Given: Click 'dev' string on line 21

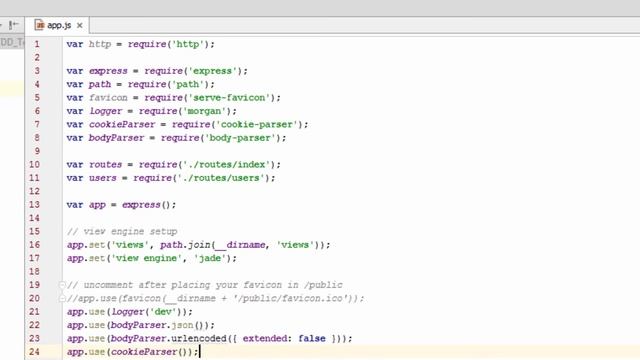Looking at the screenshot, I should [x=163, y=312].
